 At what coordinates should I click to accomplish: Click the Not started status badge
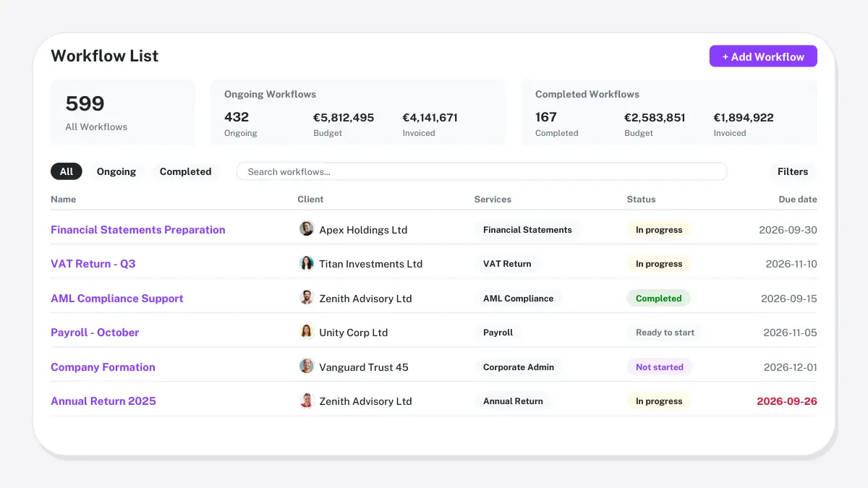pyautogui.click(x=660, y=367)
